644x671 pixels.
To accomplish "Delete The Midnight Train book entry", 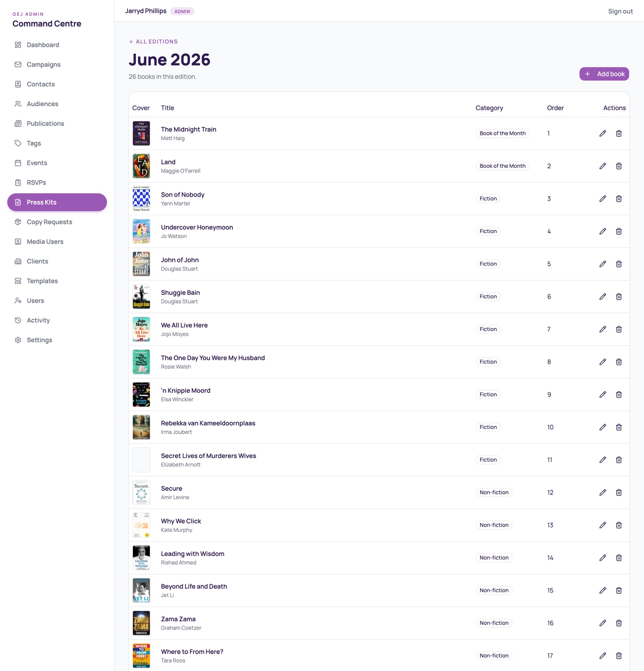I will tap(618, 133).
